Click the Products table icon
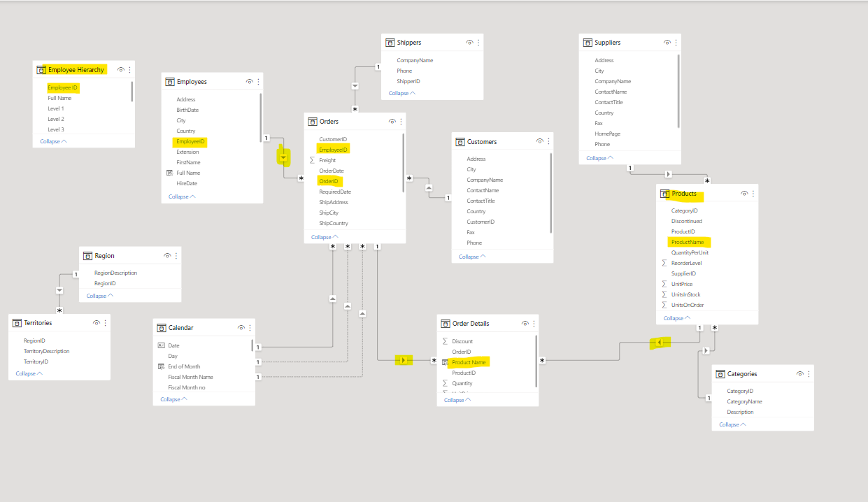 coord(664,194)
